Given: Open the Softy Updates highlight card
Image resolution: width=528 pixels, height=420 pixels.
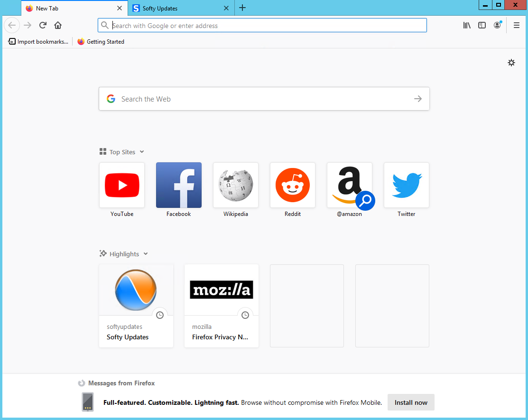Looking at the screenshot, I should point(136,306).
